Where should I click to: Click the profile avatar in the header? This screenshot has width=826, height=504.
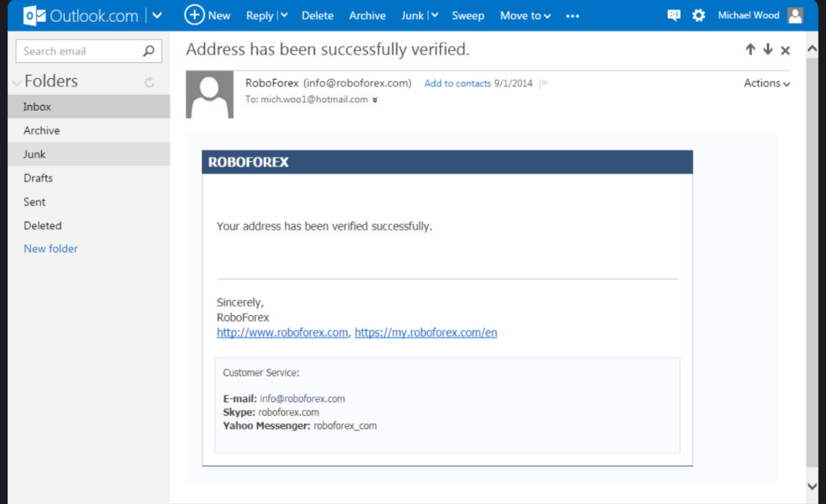[795, 15]
